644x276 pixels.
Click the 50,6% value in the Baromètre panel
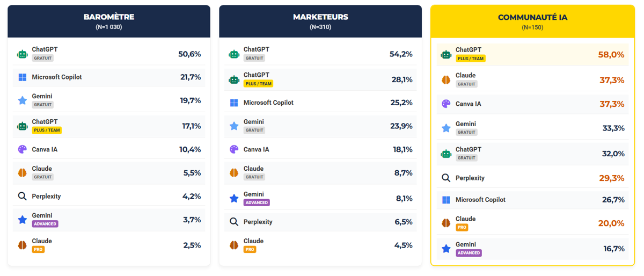189,54
